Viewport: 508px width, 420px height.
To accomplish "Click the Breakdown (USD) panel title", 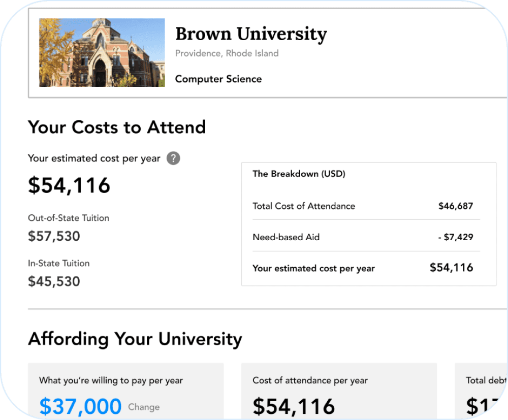I will point(299,174).
